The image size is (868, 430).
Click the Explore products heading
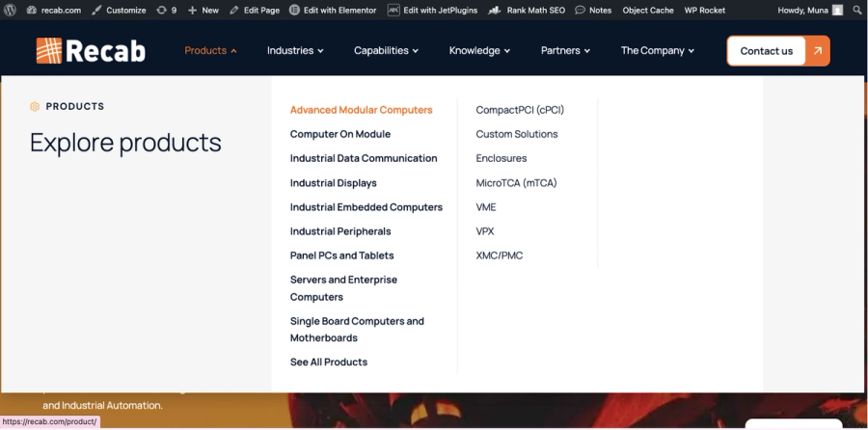pyautogui.click(x=125, y=143)
